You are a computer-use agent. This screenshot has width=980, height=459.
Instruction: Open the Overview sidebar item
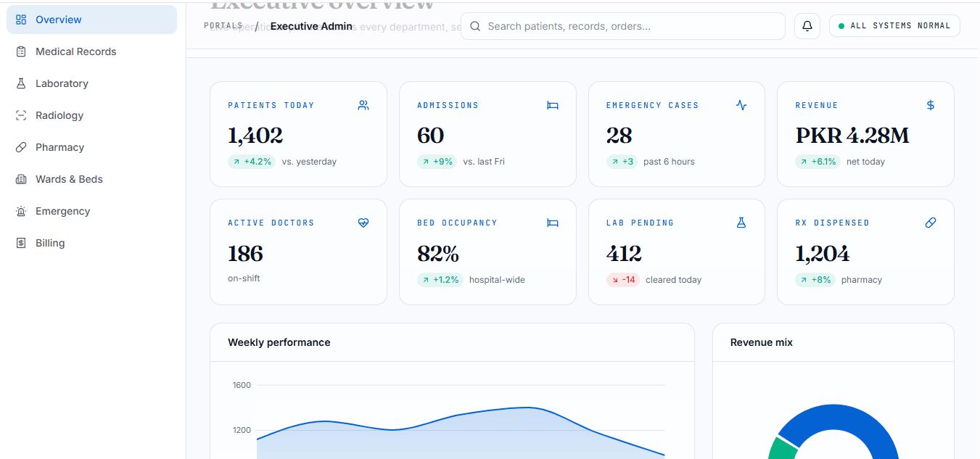[91, 20]
